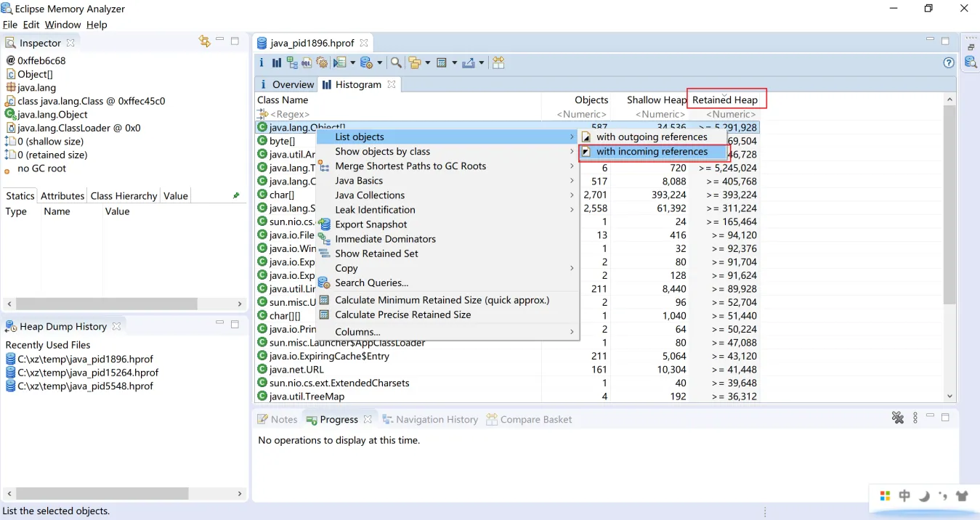Open the Progress view menu dots icon
The width and height of the screenshot is (980, 520).
(915, 418)
